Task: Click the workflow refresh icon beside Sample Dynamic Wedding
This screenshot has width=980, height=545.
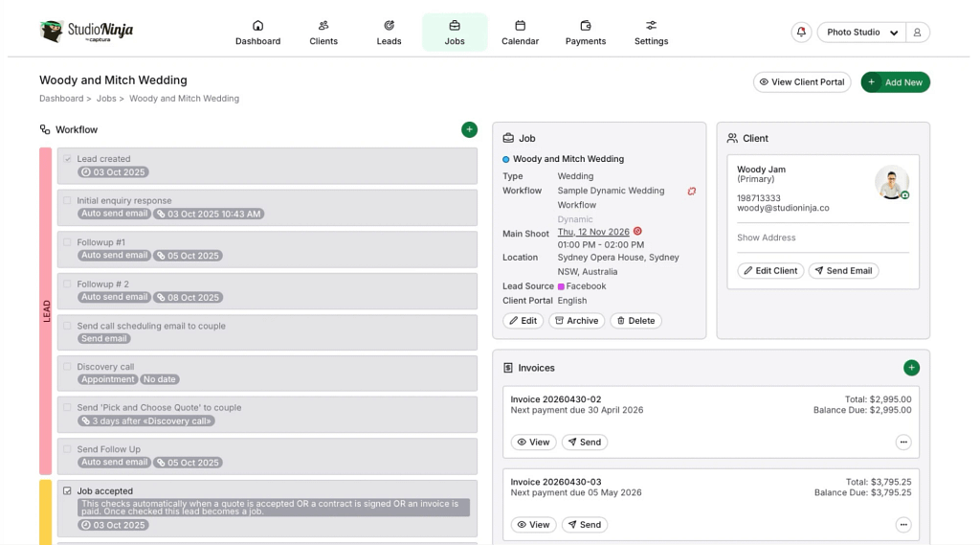Action: (x=692, y=191)
